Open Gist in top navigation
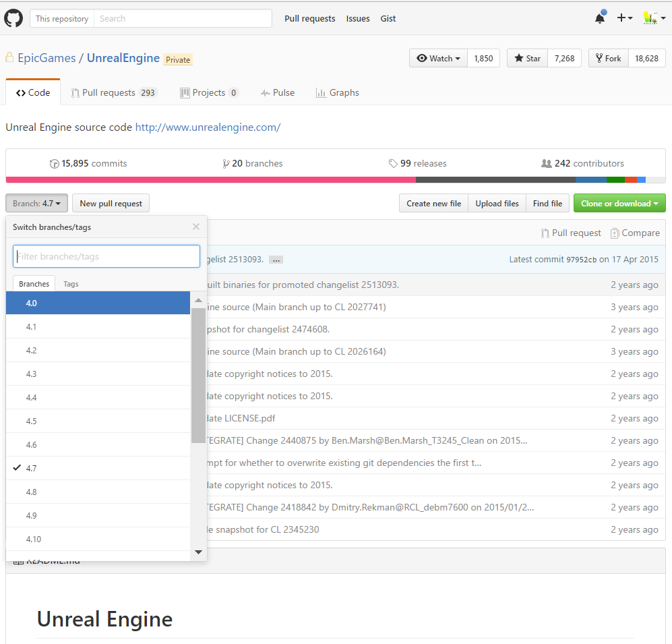672x644 pixels. 388,18
